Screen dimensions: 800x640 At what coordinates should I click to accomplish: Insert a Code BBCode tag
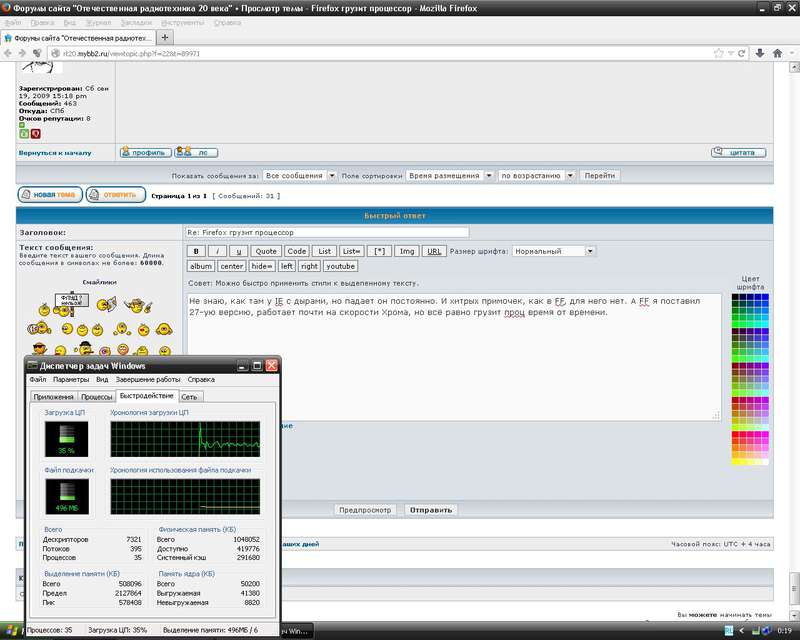(x=296, y=251)
